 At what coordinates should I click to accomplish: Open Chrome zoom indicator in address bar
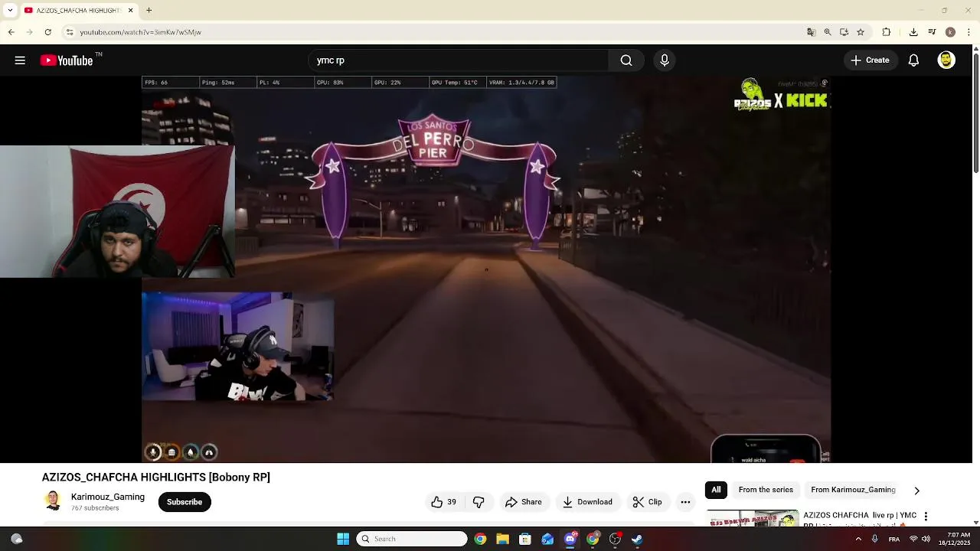[828, 32]
